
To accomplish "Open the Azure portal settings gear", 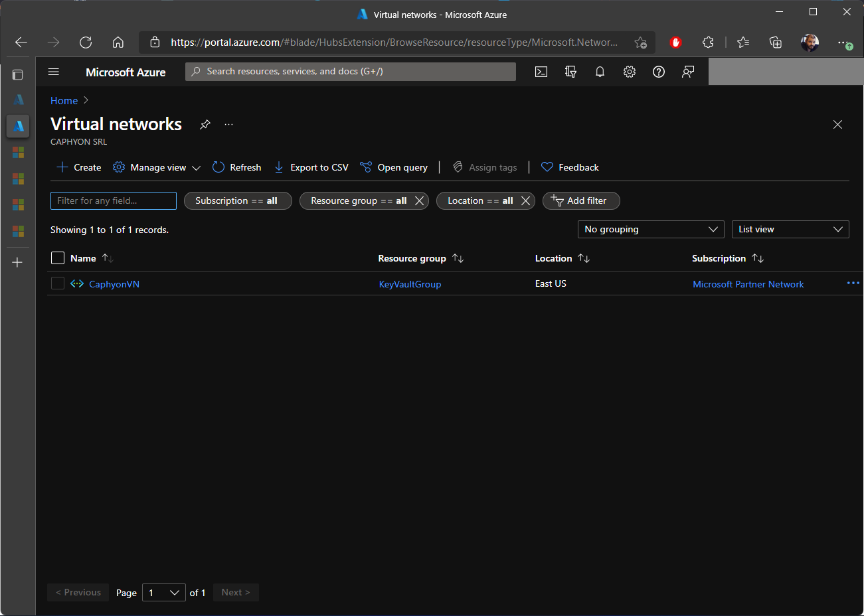I will 630,72.
